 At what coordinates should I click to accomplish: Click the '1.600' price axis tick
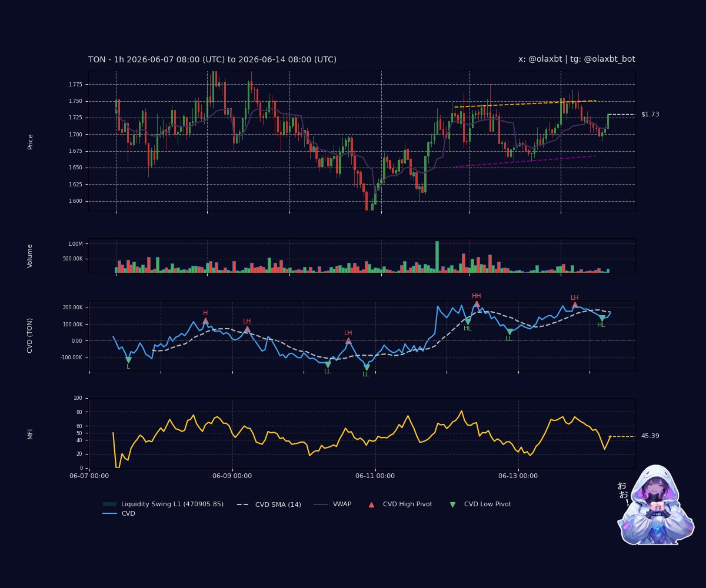click(x=75, y=201)
